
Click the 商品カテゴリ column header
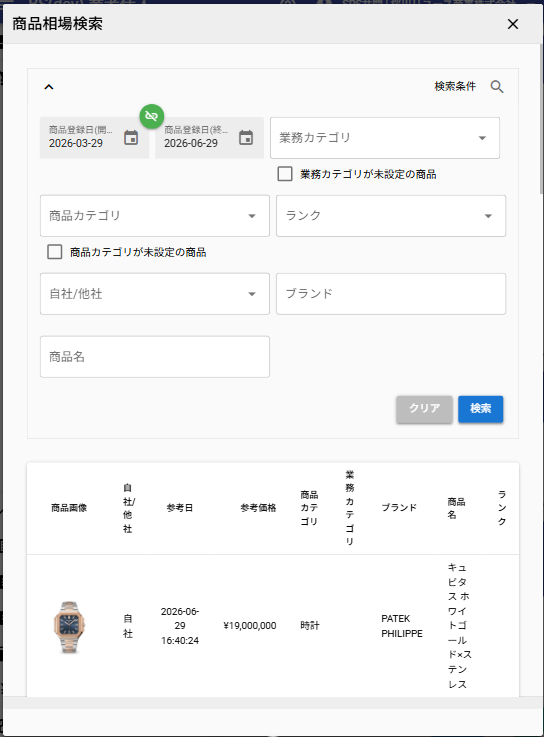click(x=309, y=508)
